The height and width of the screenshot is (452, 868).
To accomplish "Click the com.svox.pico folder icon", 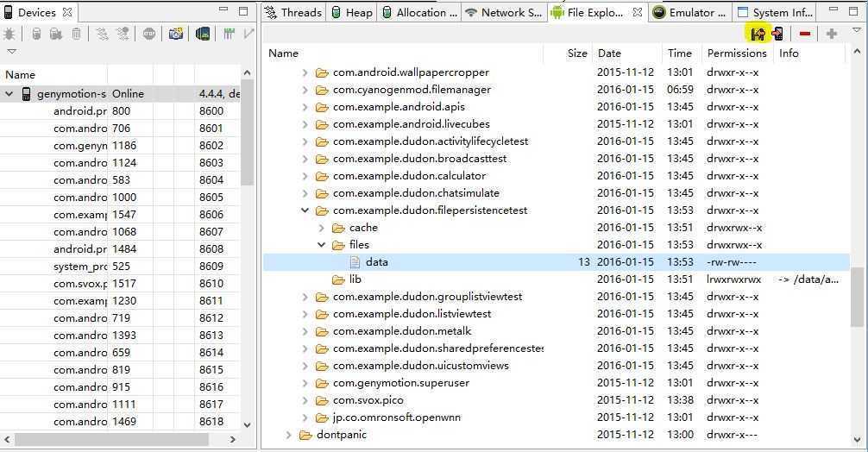I will (x=322, y=400).
